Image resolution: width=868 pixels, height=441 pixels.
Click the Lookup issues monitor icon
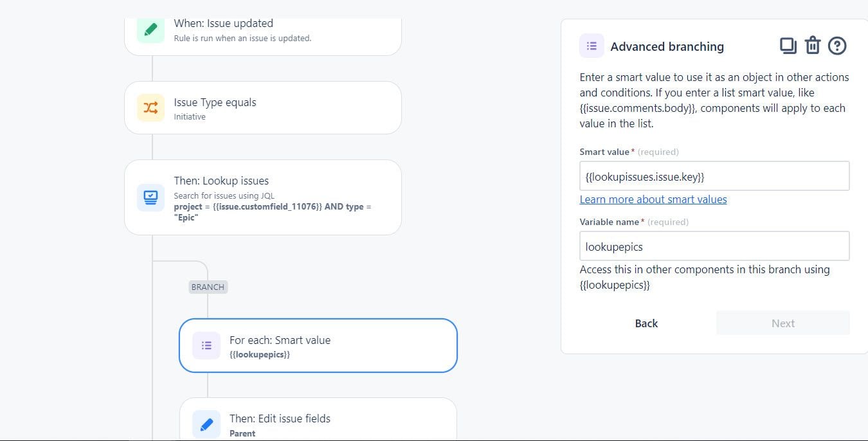(150, 197)
